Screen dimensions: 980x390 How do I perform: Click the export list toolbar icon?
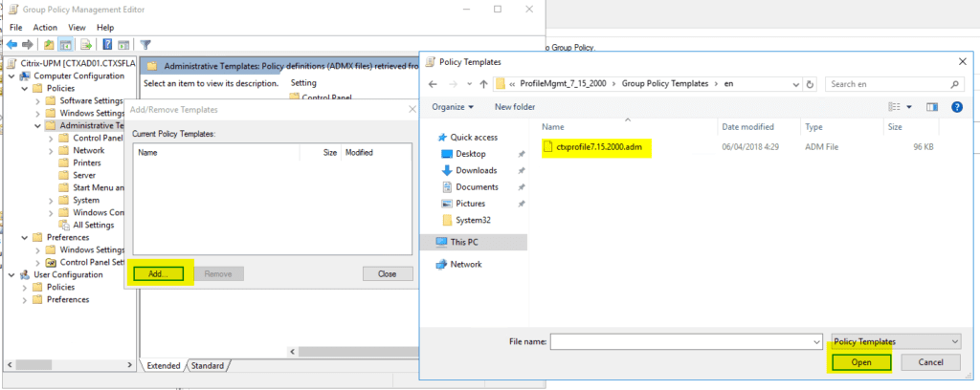(86, 44)
